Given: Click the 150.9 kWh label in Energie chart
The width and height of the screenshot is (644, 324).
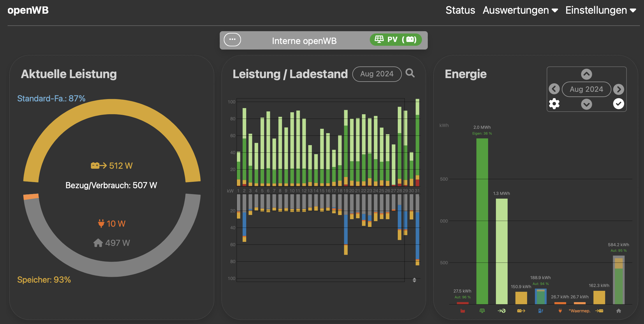Looking at the screenshot, I should click(521, 287).
